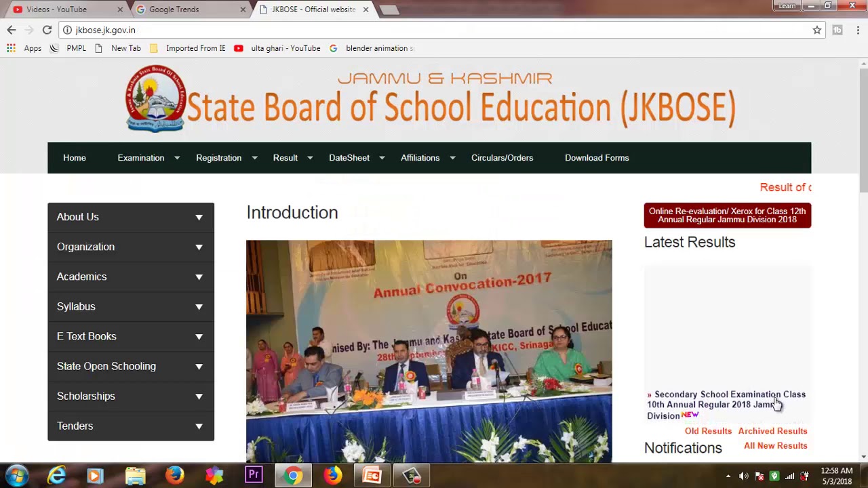
Task: Click the page vertical scrollbar
Action: pos(863,130)
